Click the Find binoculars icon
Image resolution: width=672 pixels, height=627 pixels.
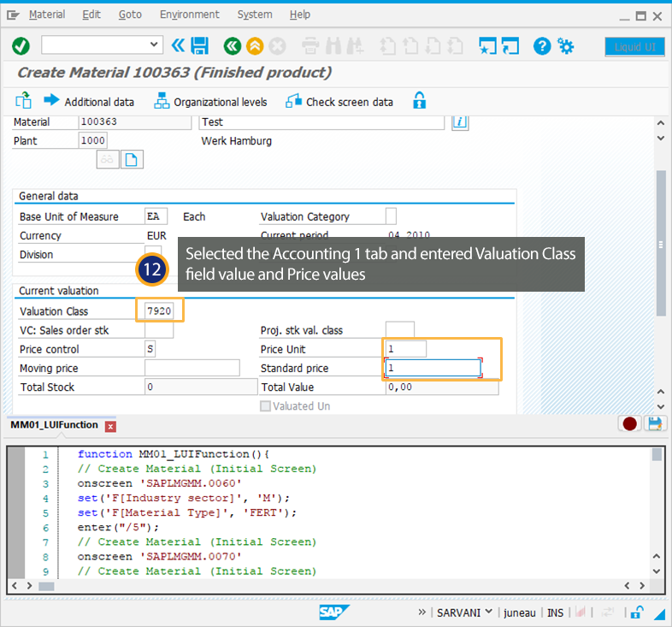point(333,46)
